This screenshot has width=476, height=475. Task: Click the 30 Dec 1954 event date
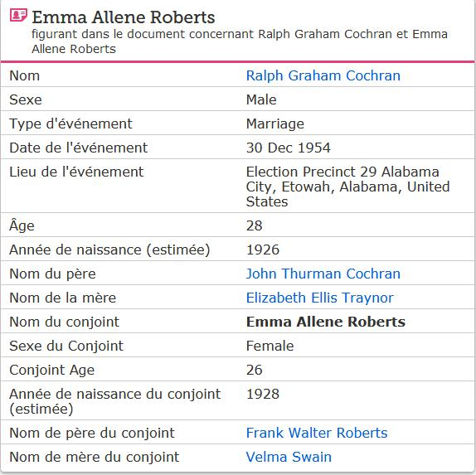coord(288,148)
